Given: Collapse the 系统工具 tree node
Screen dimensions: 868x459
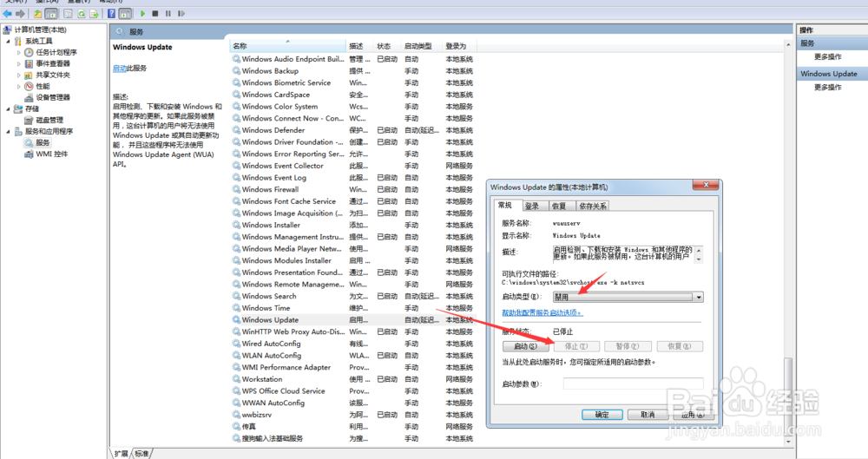Looking at the screenshot, I should (x=8, y=41).
